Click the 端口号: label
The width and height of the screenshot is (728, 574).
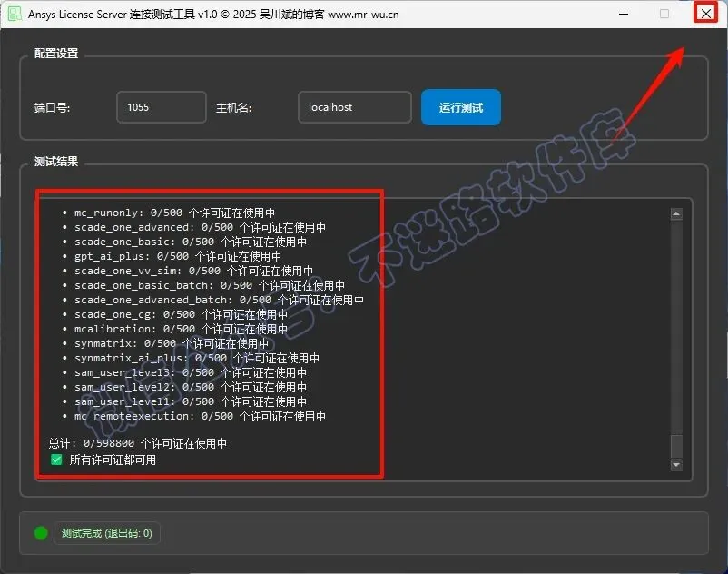[52, 108]
